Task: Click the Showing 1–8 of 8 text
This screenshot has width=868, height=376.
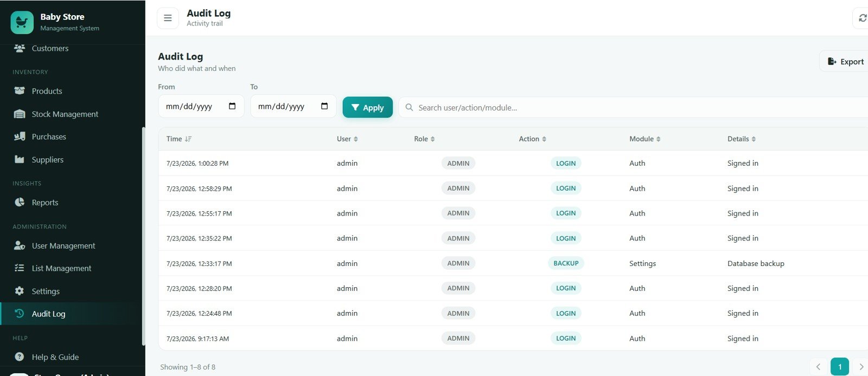Action: tap(188, 367)
